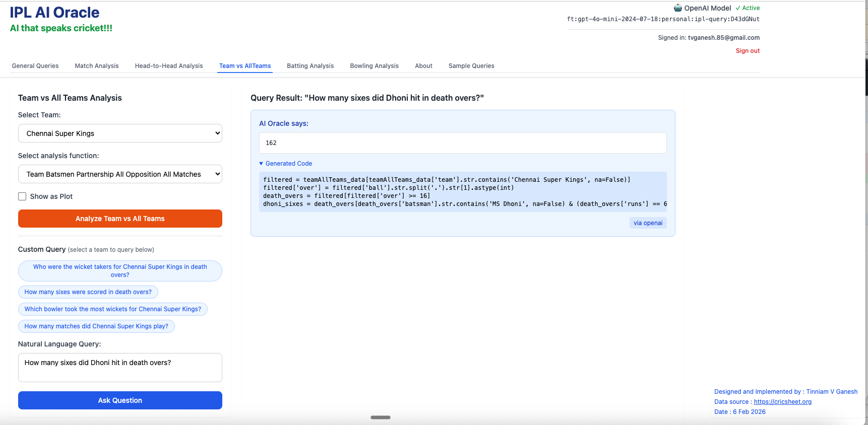Focus the Natural Language Query text box

coord(120,368)
